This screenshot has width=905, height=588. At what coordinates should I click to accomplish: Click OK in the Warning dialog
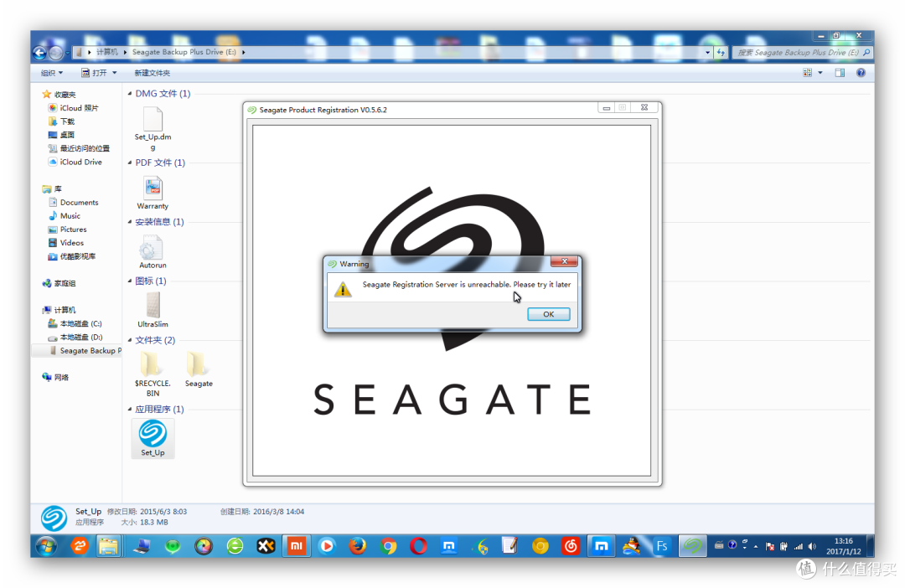[548, 314]
